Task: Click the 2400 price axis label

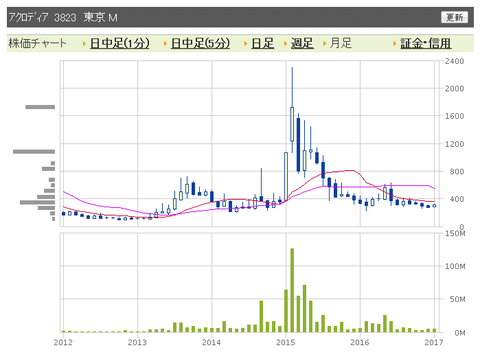Action: point(454,61)
